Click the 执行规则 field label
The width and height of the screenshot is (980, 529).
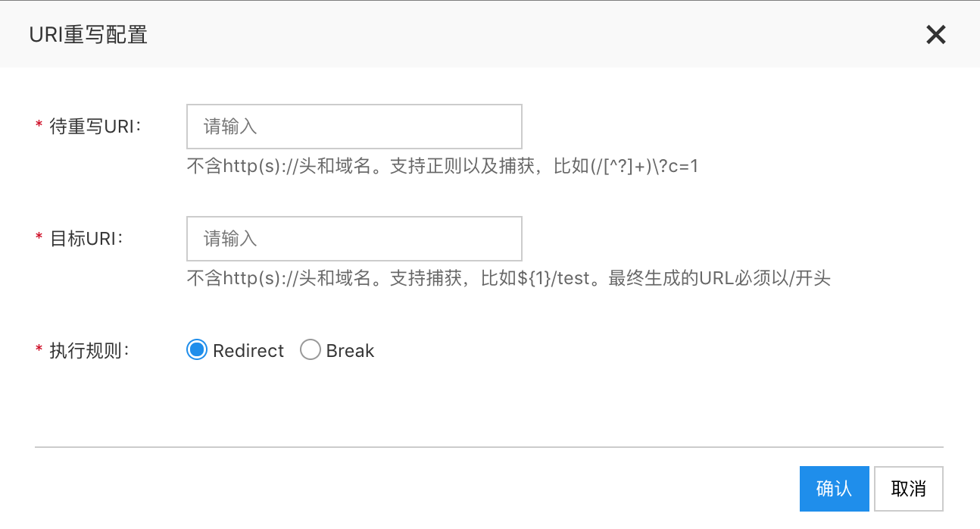(x=89, y=351)
